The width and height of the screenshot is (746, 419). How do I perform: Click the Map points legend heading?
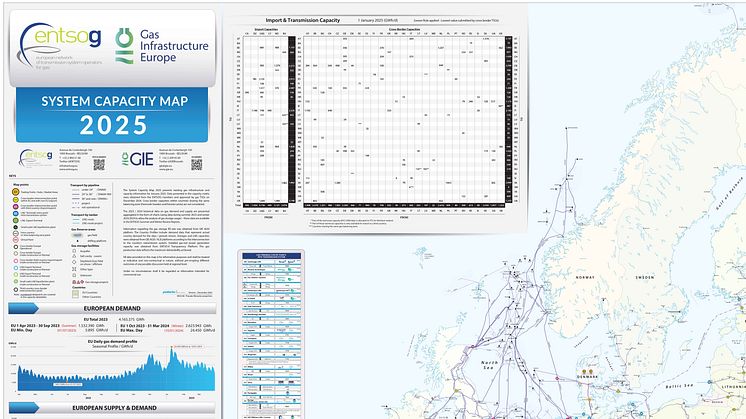20,186
